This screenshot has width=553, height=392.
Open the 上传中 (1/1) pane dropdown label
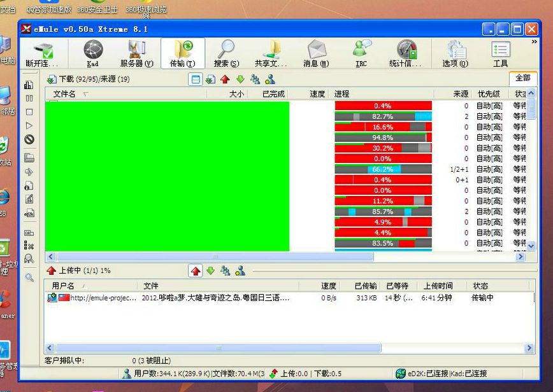[78, 270]
